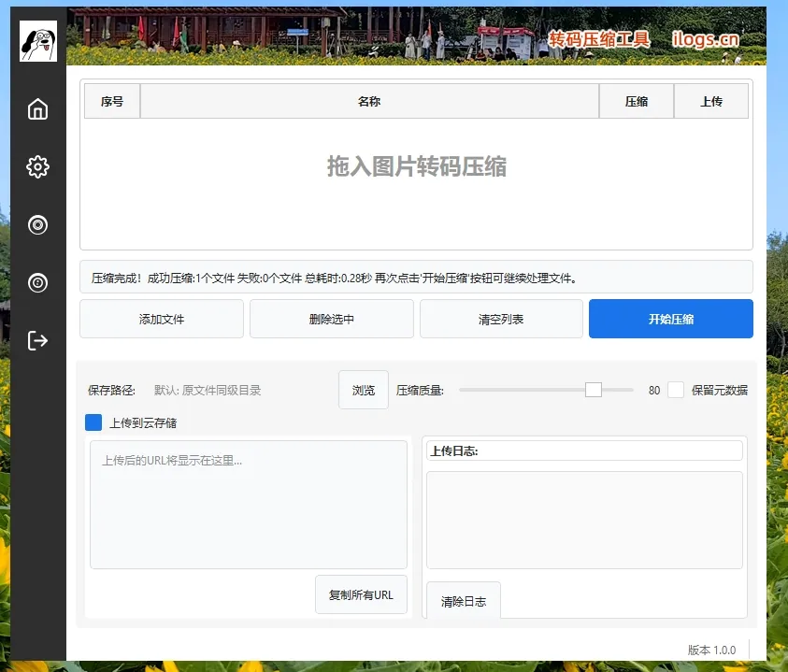Viewport: 788px width, 672px height.
Task: Click the cartoon dog avatar logo
Action: point(38,42)
